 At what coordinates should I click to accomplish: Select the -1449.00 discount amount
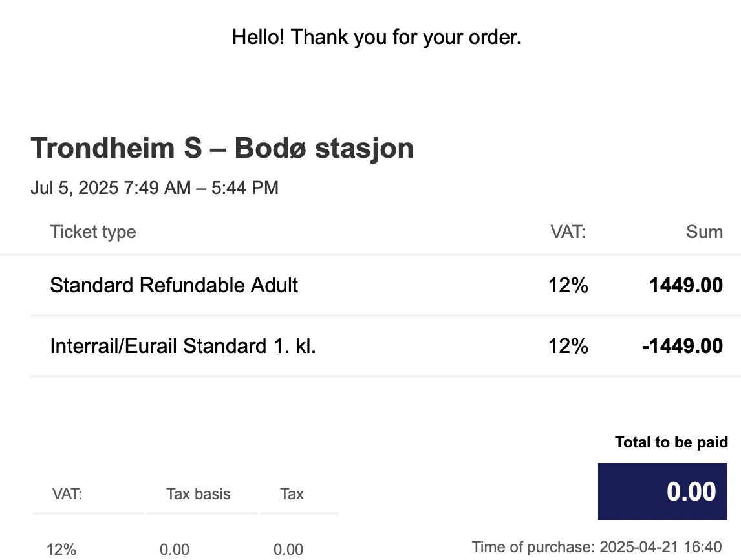coord(682,346)
